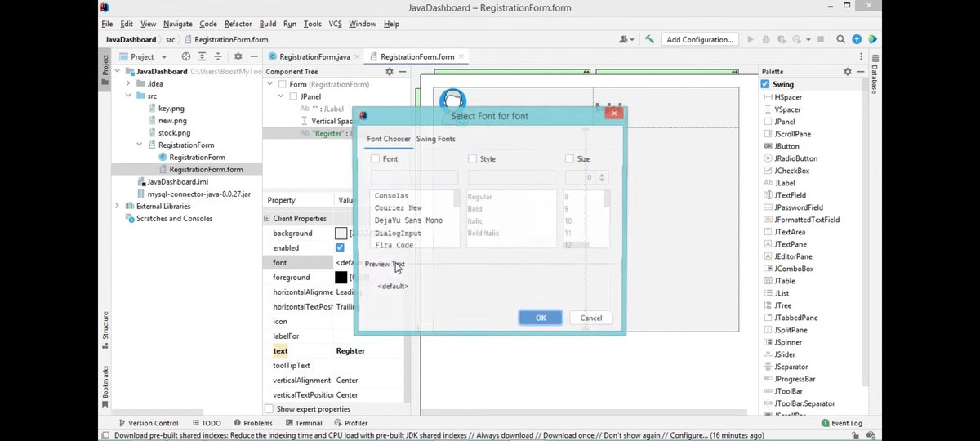Hide the Project panel with minus icon

click(253, 56)
